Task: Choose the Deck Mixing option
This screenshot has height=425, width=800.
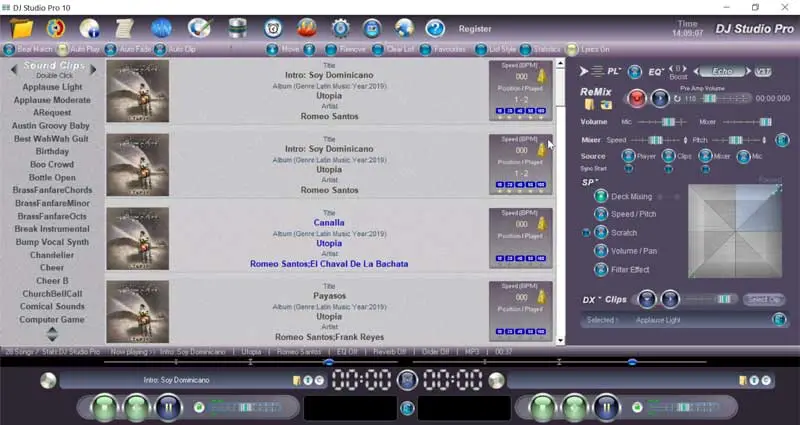Action: (x=601, y=196)
